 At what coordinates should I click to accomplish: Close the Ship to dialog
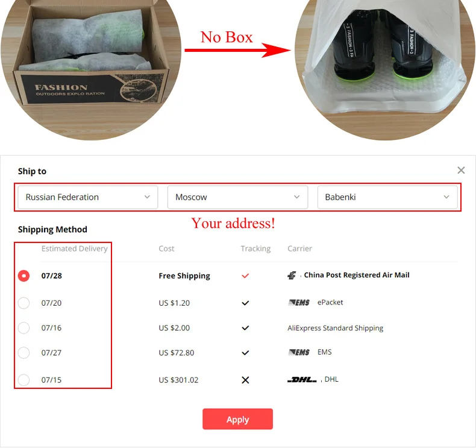(x=461, y=171)
